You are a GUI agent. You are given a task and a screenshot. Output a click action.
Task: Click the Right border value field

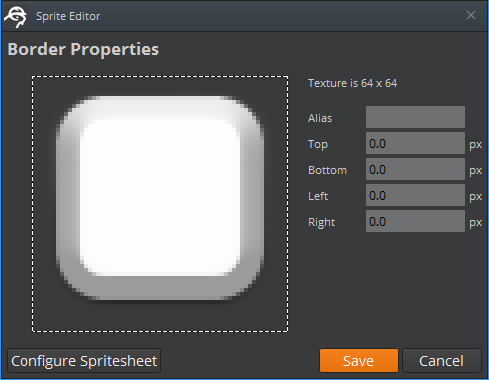tap(415, 221)
